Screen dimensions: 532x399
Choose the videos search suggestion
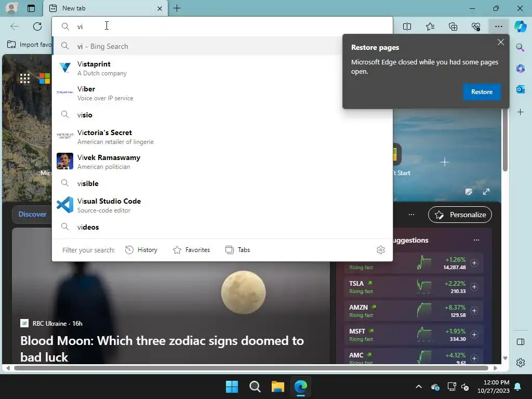(x=222, y=227)
